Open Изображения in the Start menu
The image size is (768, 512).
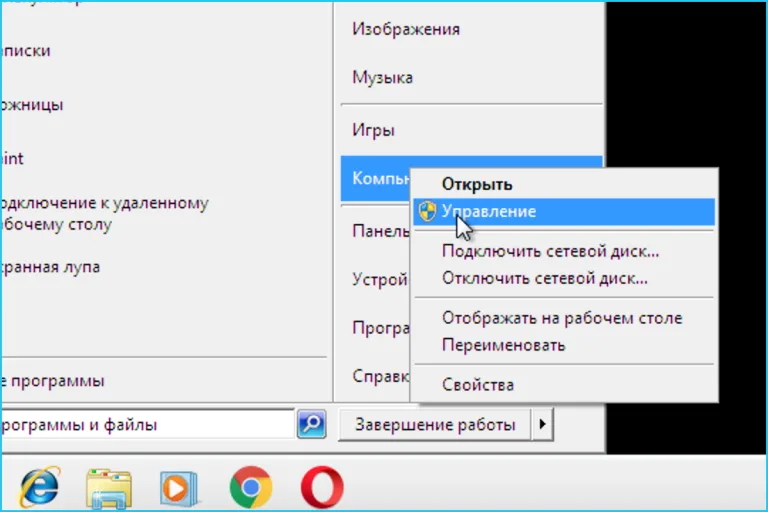pos(471,29)
